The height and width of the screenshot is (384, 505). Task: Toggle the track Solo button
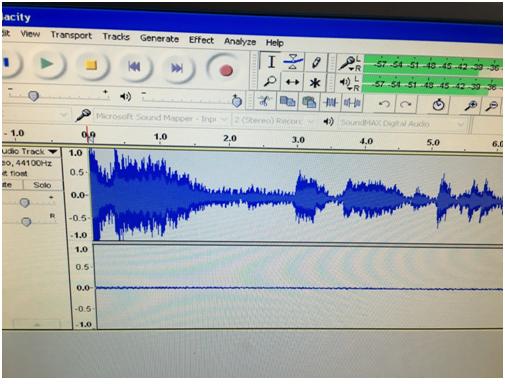[x=42, y=185]
